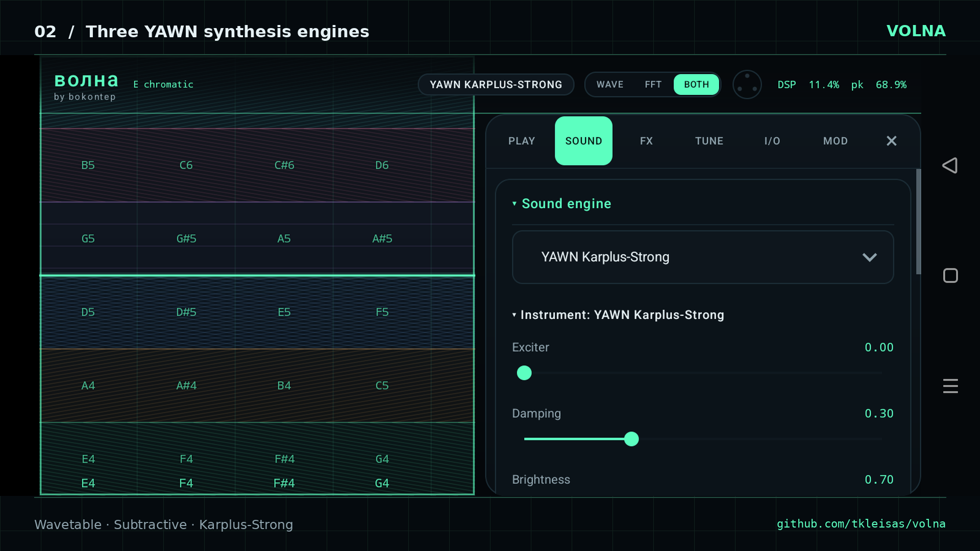This screenshot has width=980, height=551.
Task: Click the Brightness value 0.70
Action: click(x=879, y=480)
